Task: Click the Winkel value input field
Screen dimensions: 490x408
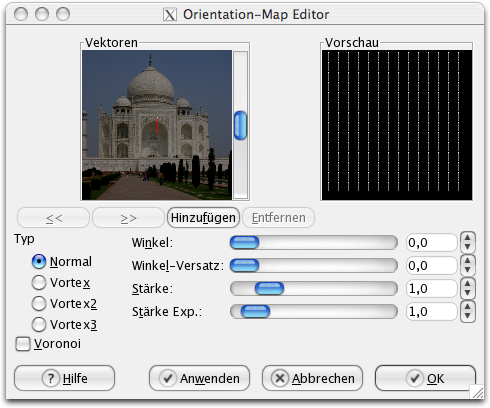Action: pyautogui.click(x=431, y=243)
